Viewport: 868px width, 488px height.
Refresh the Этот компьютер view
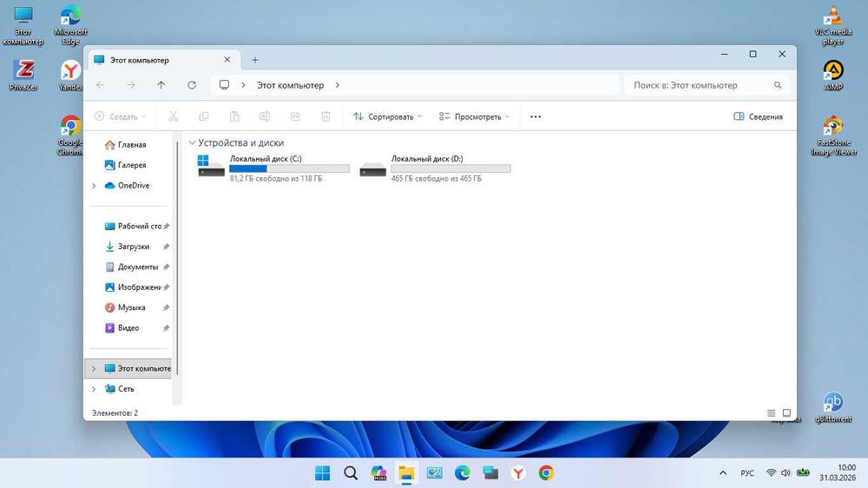coord(192,85)
